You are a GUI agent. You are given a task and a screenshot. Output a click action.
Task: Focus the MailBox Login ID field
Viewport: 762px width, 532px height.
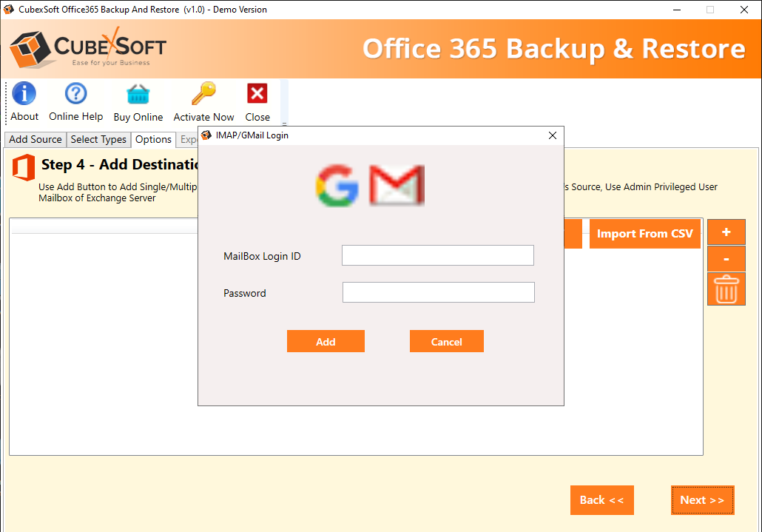click(438, 255)
